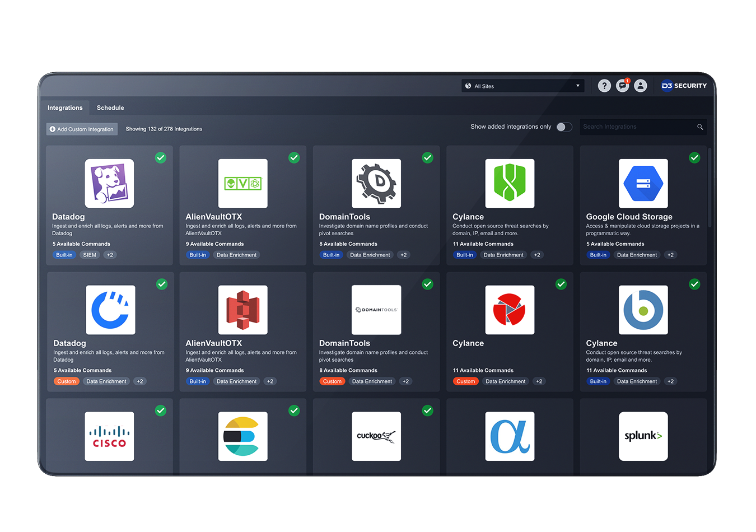The width and height of the screenshot is (756, 532).
Task: Open the All Sites dropdown
Action: coord(523,86)
